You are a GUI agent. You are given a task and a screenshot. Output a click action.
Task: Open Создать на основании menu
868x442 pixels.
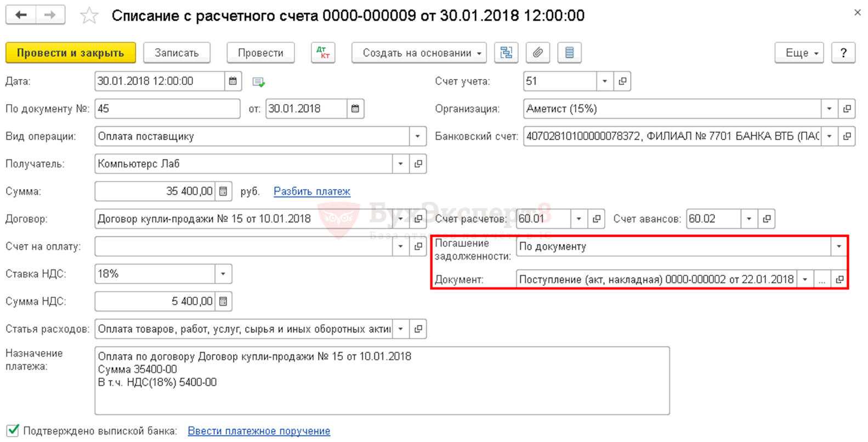(x=419, y=53)
